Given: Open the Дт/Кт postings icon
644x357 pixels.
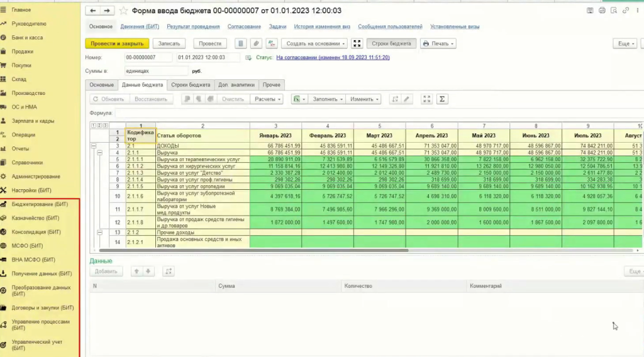Looking at the screenshot, I should [x=272, y=43].
